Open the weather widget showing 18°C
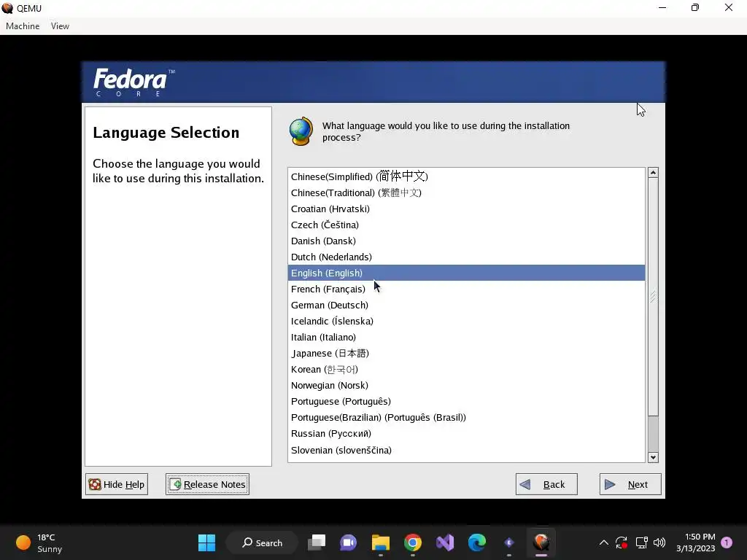This screenshot has width=747, height=560. [39, 542]
